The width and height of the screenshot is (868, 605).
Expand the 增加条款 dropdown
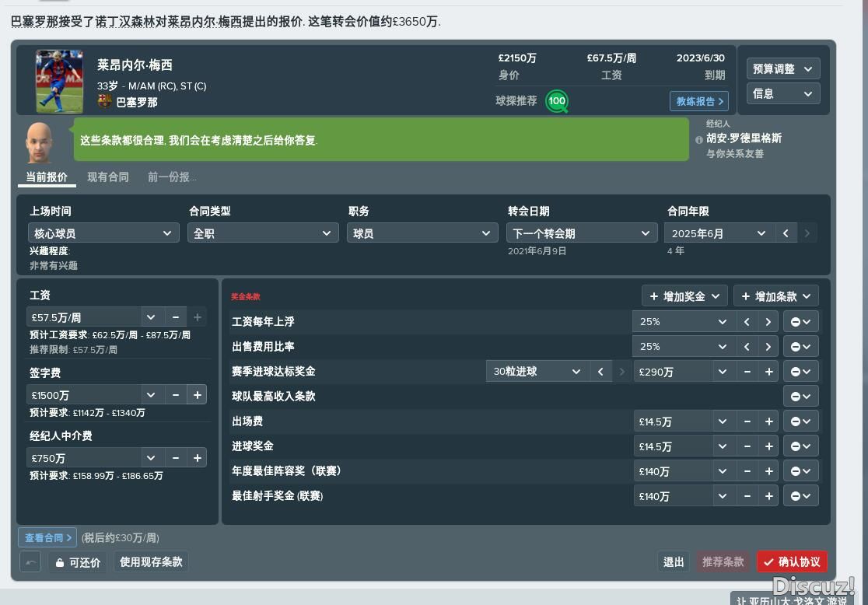pos(776,296)
